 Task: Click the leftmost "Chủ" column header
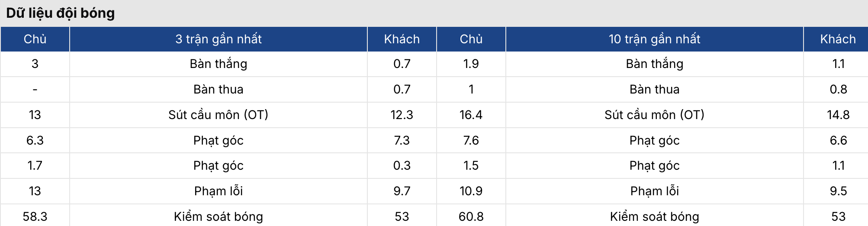(35, 39)
